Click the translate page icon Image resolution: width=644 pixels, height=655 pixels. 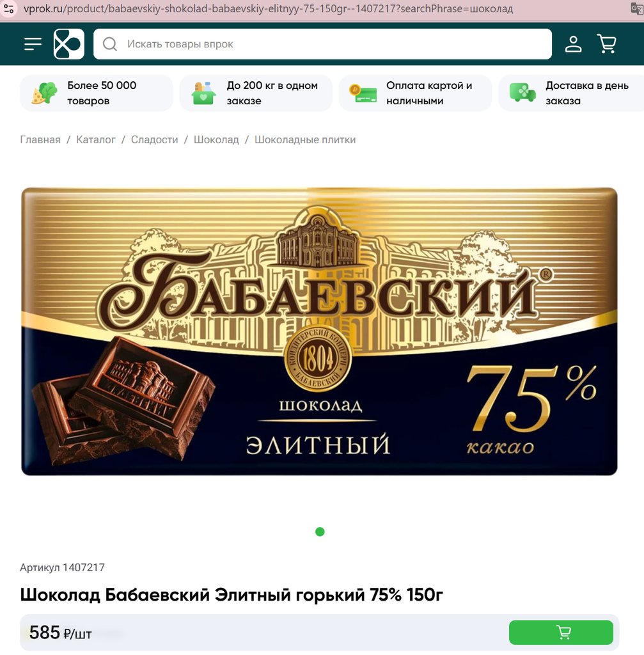(x=637, y=8)
